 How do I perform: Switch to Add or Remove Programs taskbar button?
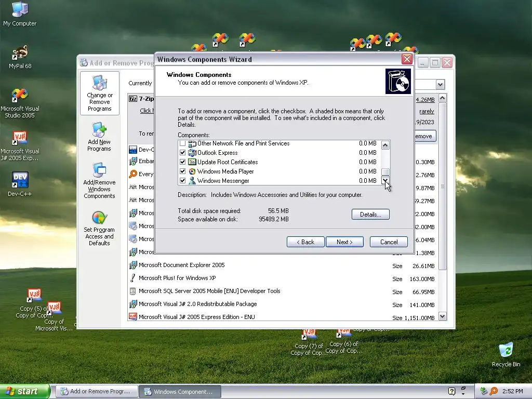click(97, 391)
